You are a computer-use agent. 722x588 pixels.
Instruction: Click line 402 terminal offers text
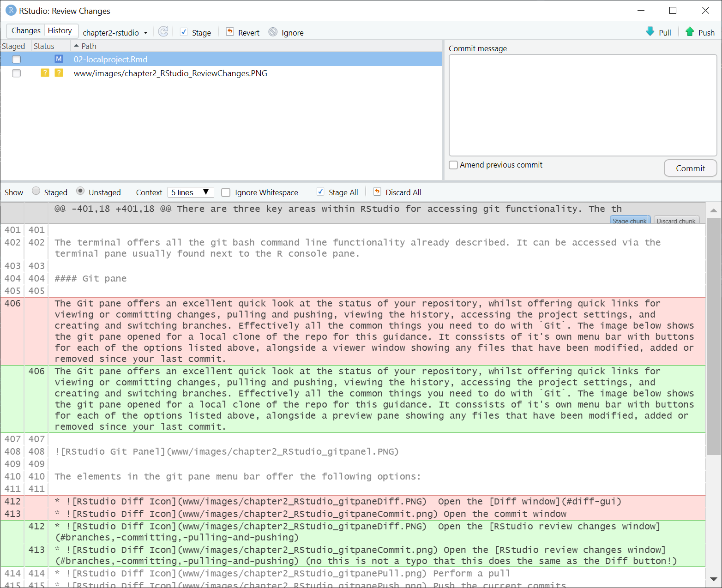[358, 248]
